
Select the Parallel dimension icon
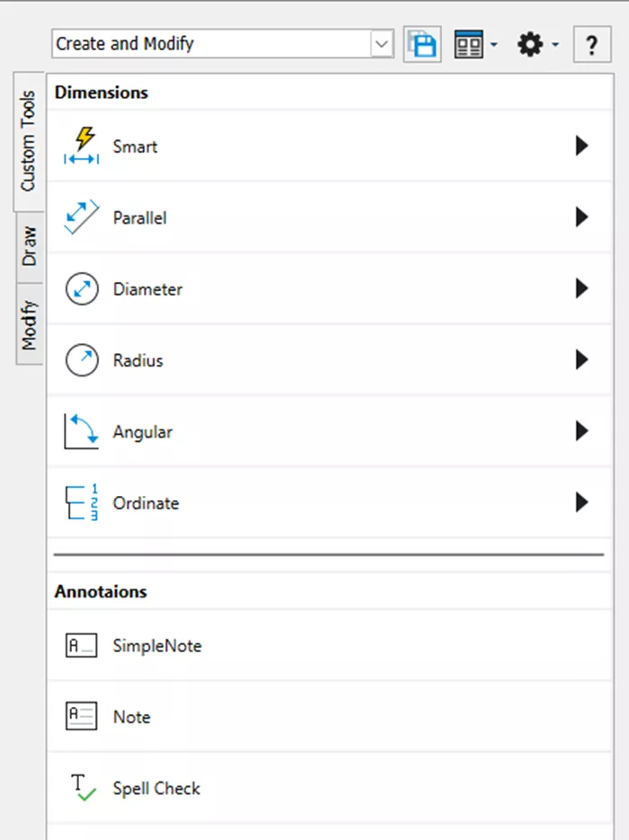(x=82, y=217)
